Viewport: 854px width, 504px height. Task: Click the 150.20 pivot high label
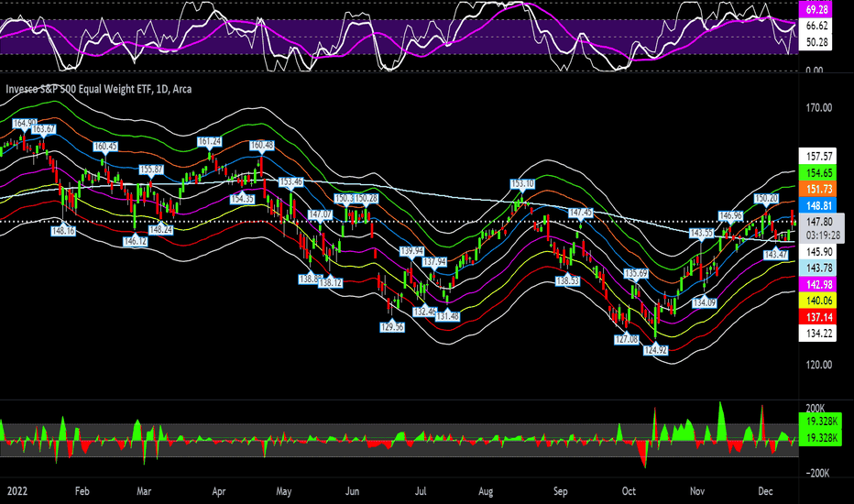(x=766, y=198)
